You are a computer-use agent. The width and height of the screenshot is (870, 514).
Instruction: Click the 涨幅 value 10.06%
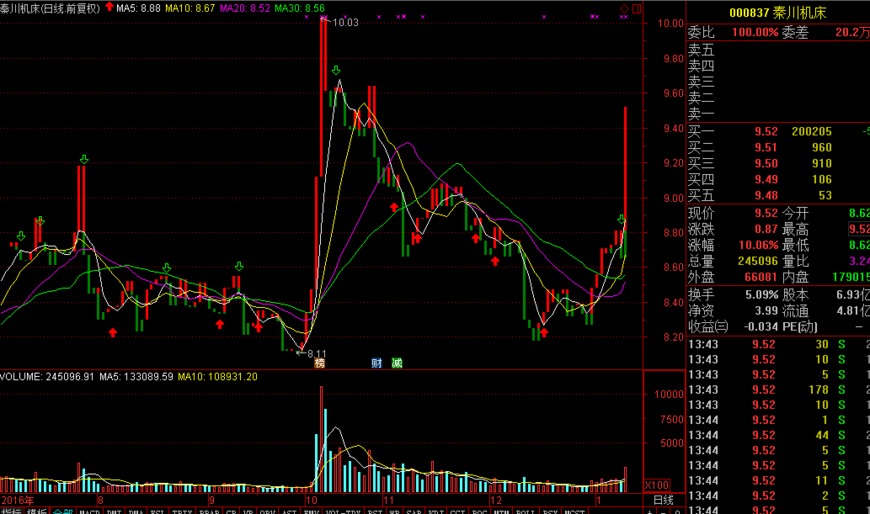(758, 245)
